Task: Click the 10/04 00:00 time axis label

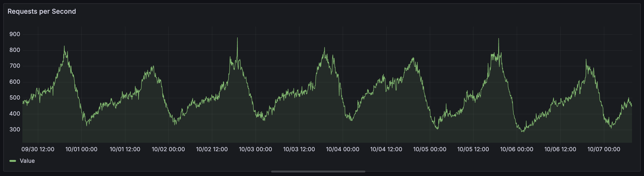Action: coord(342,150)
